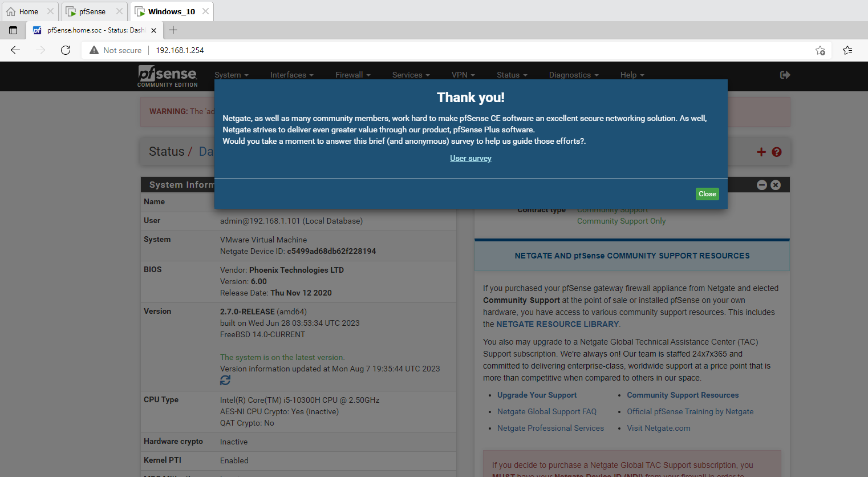Open the NETGATE RESOURCE LIBRARY link
Image resolution: width=868 pixels, height=477 pixels.
click(557, 324)
